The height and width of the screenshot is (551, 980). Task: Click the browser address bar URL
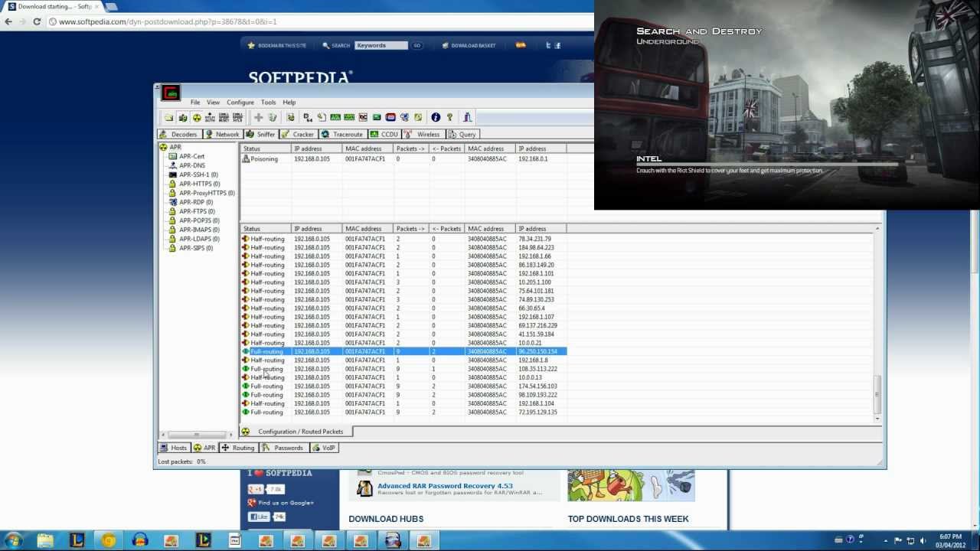pyautogui.click(x=168, y=21)
